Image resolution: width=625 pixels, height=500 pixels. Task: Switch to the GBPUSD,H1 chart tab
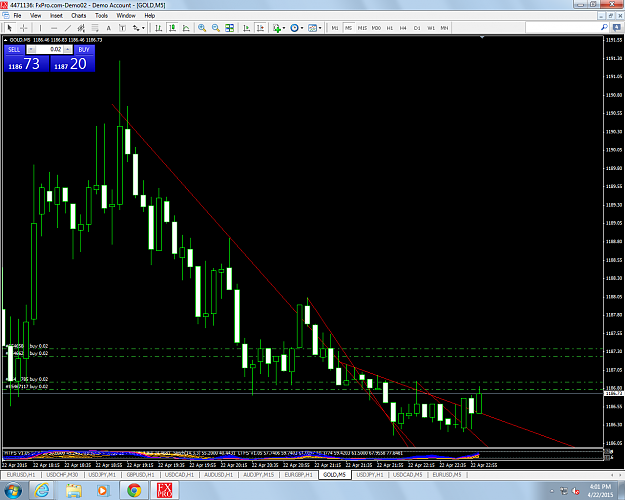(x=140, y=474)
